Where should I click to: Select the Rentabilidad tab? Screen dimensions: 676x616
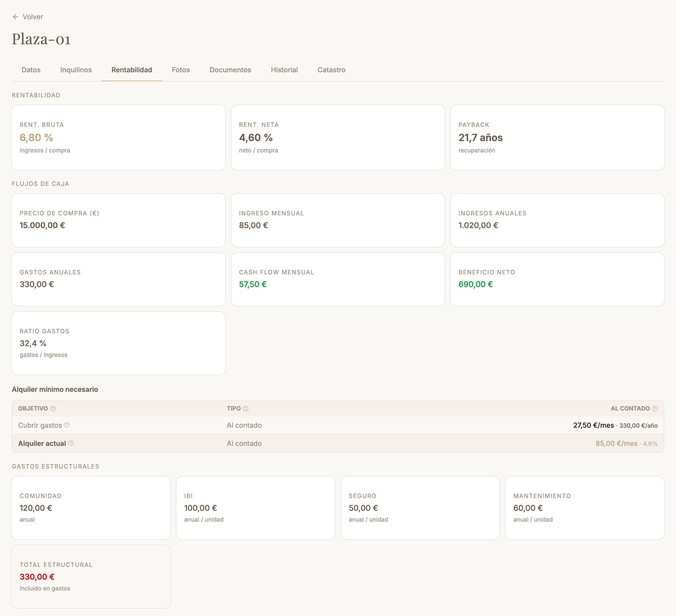tap(132, 70)
